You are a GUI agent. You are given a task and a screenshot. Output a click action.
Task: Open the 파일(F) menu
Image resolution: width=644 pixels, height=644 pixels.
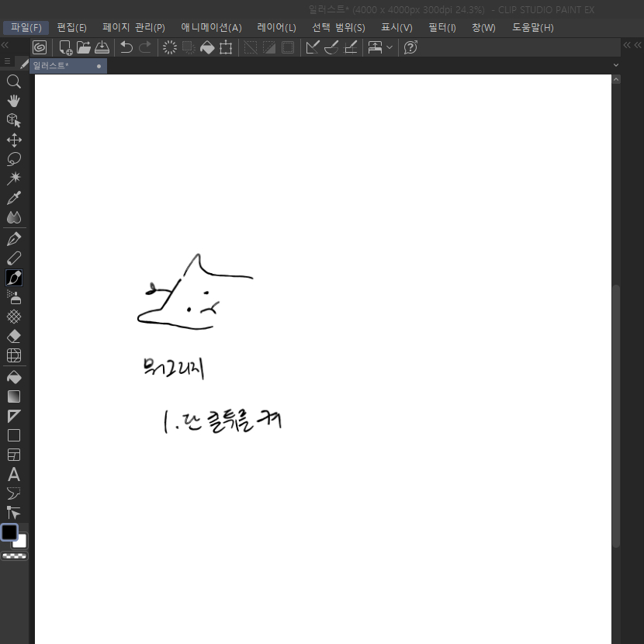[26, 27]
